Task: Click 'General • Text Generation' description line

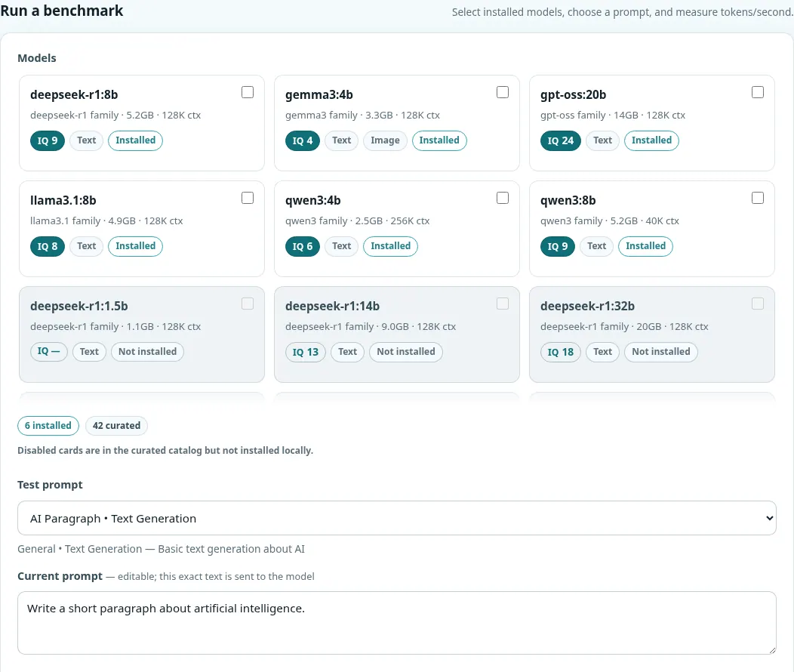Action: (x=161, y=550)
